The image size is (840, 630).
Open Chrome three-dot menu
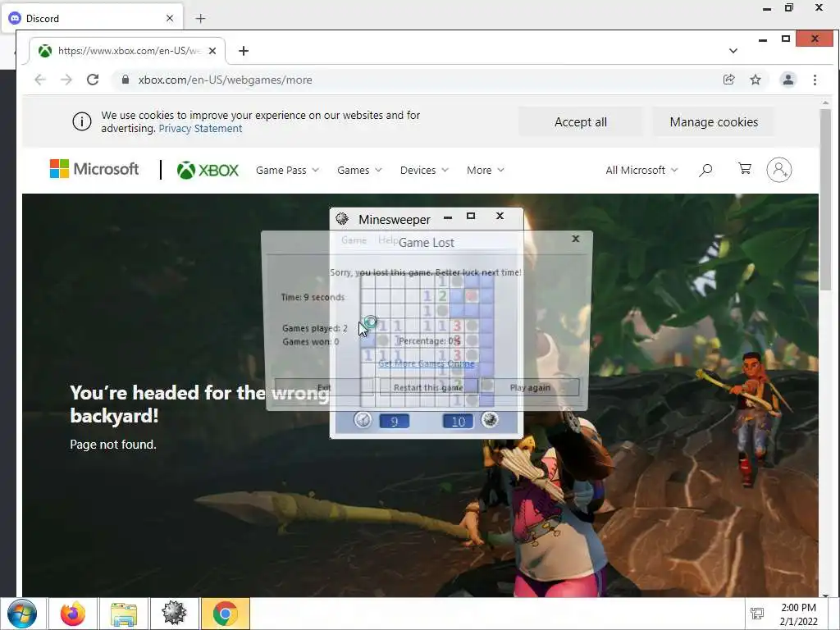pos(815,80)
